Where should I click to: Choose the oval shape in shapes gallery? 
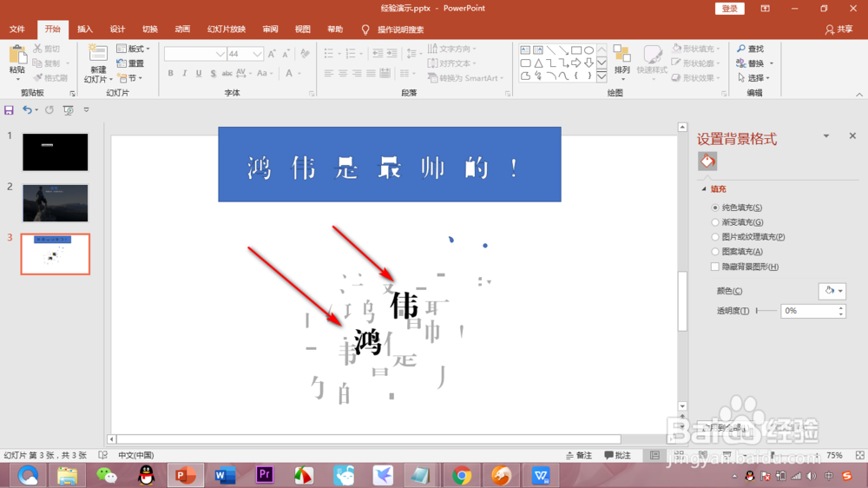(x=589, y=49)
